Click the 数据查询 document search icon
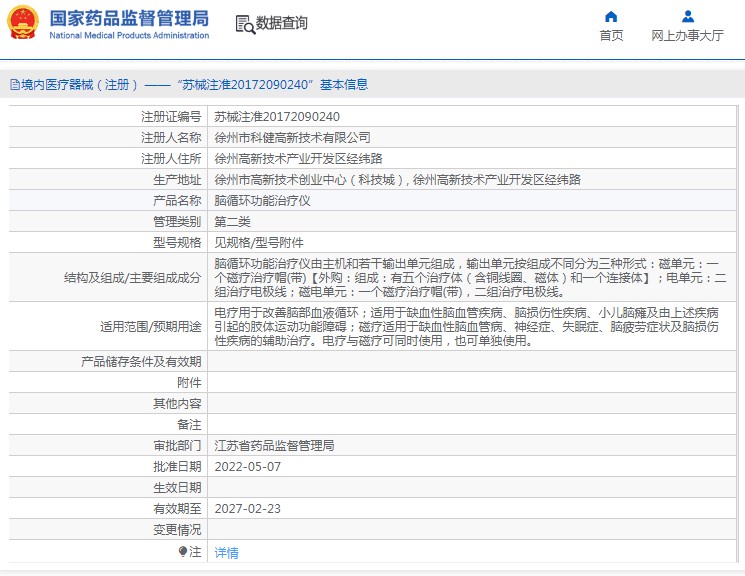This screenshot has height=576, width=745. [244, 23]
